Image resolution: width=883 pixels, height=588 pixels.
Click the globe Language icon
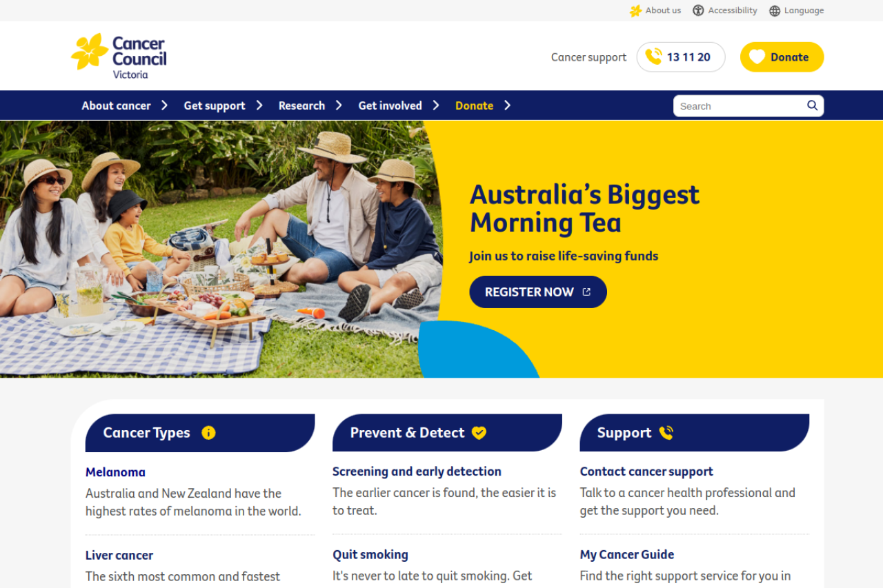click(775, 10)
